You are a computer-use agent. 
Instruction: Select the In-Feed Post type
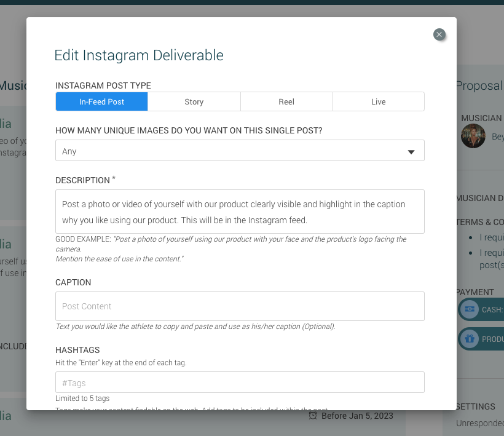pos(101,101)
